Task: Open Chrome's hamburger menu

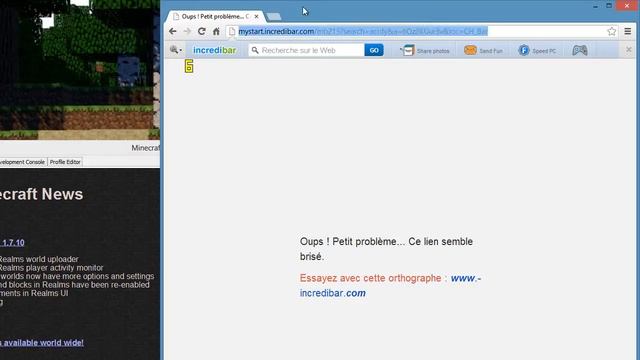Action: [x=628, y=31]
